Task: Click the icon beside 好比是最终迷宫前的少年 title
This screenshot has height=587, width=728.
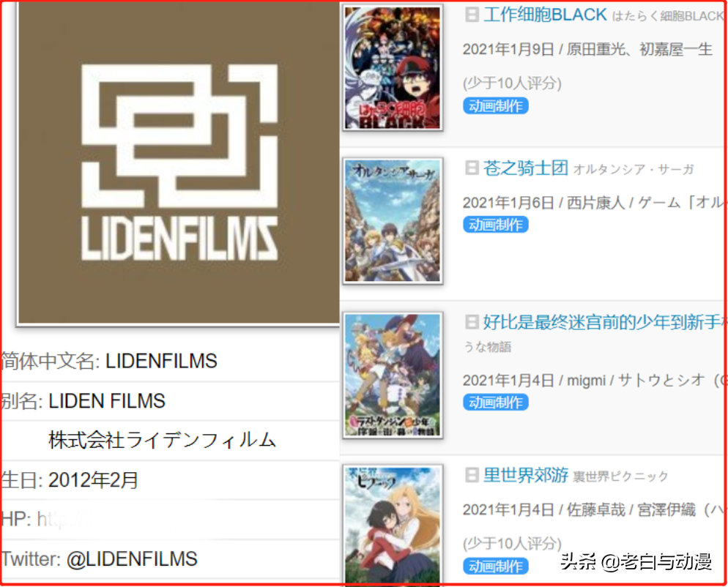Action: (472, 321)
